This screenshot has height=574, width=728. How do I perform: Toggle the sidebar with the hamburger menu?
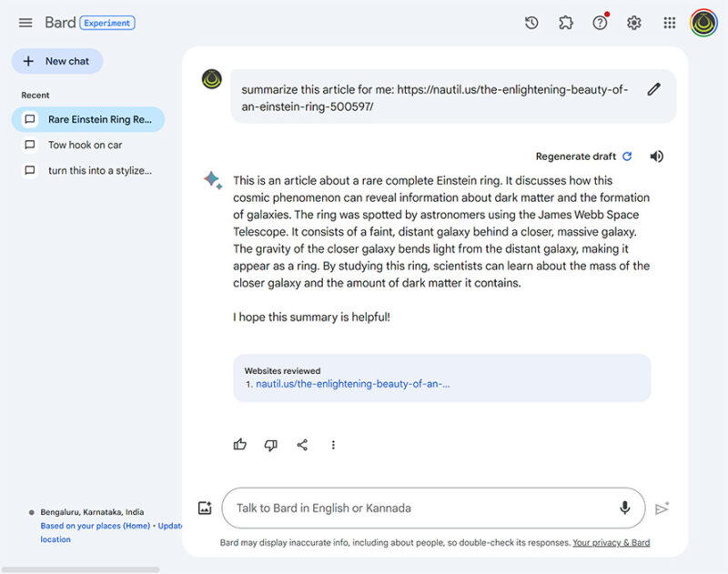tap(25, 22)
